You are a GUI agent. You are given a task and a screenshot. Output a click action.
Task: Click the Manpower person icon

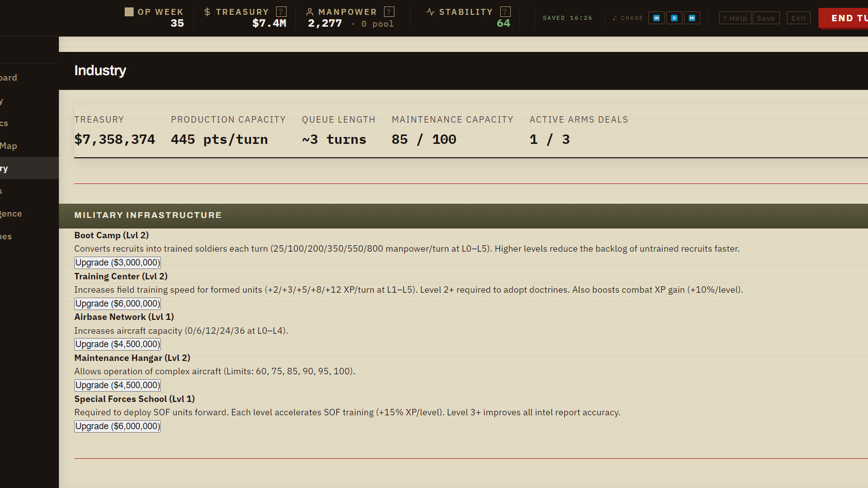pos(310,12)
